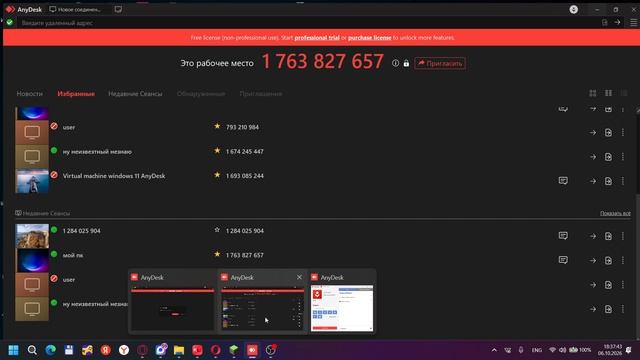Screen dimensions: 640x360
Task: Connect arrow for user 793 210 984
Action: [593, 133]
